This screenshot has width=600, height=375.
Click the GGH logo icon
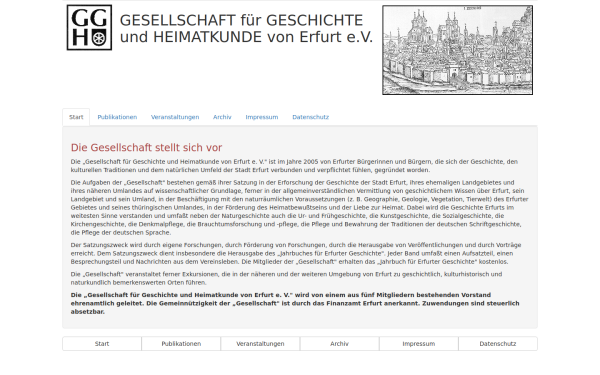coord(89,28)
